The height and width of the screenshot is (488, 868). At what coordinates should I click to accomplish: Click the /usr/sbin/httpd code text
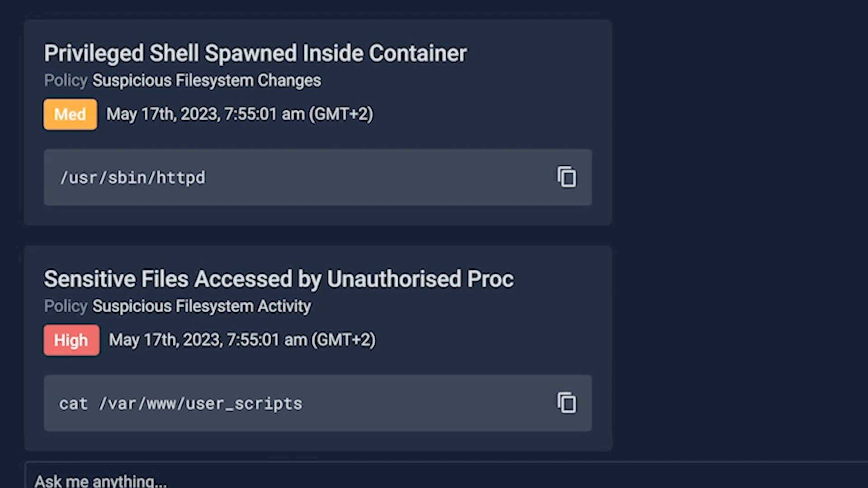click(132, 178)
